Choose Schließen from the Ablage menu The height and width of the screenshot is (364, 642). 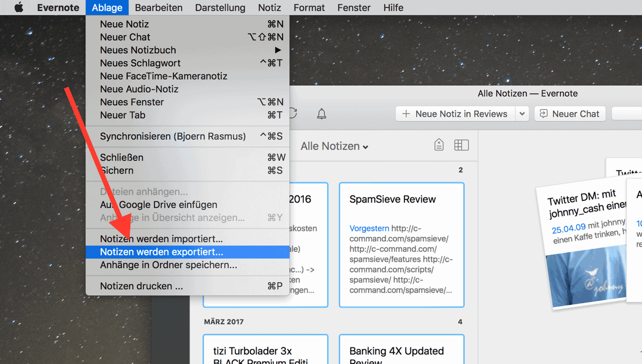188,158
